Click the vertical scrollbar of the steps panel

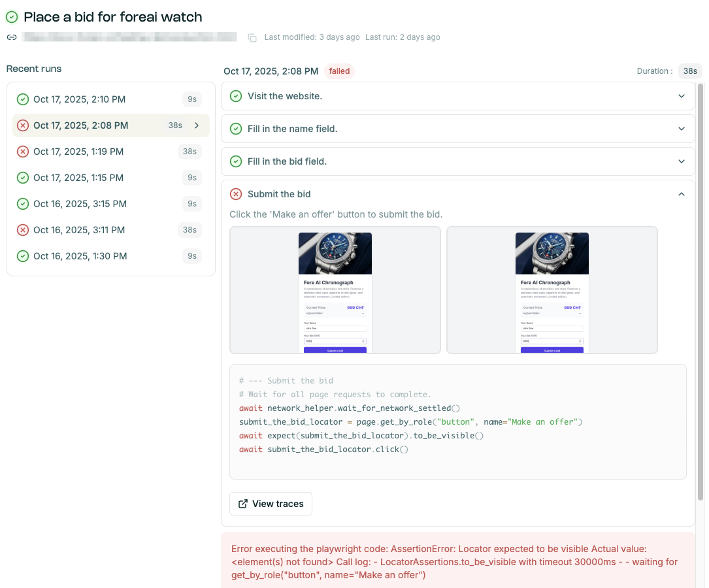point(701,294)
